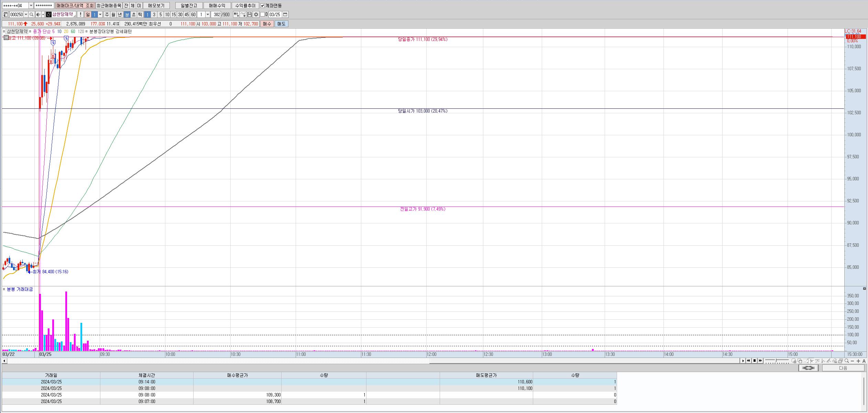The height and width of the screenshot is (413, 868).
Task: Click the chart zoom slider handle
Action: click(776, 360)
